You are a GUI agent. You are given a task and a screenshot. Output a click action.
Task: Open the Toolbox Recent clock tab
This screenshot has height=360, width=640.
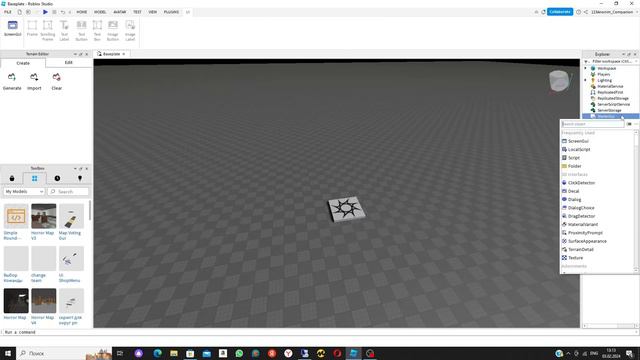click(x=57, y=178)
